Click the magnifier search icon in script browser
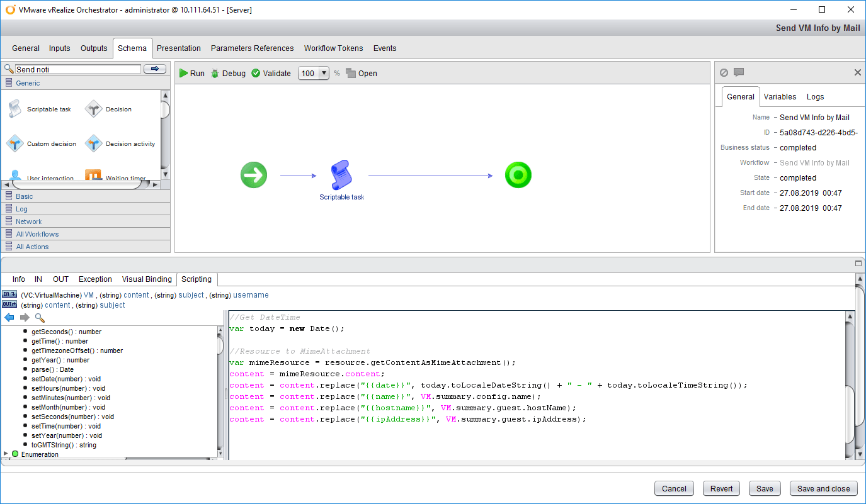 pyautogui.click(x=40, y=318)
